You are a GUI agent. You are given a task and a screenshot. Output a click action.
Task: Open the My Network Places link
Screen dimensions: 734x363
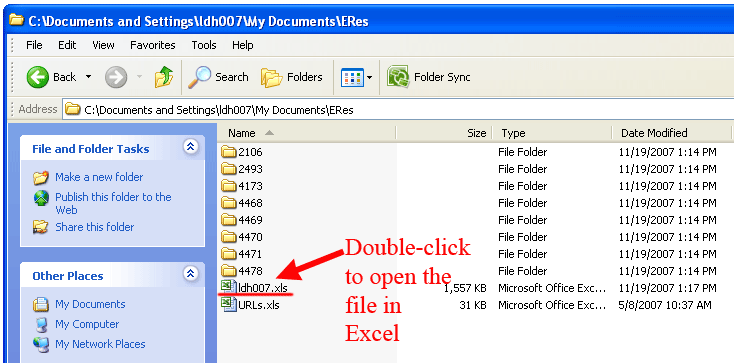coord(100,344)
